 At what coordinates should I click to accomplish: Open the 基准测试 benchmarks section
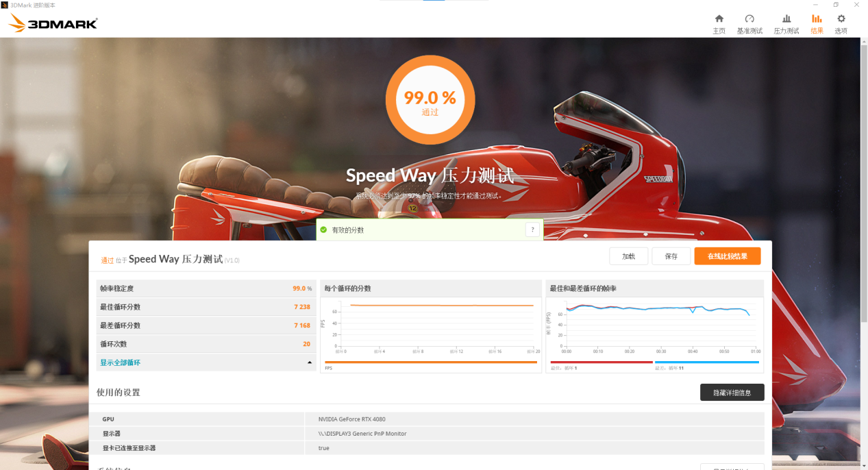pyautogui.click(x=749, y=24)
